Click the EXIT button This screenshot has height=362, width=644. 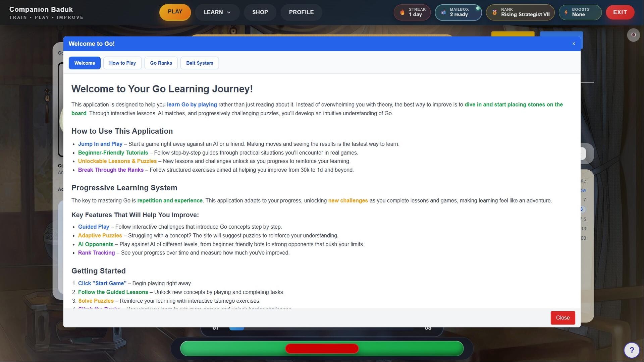pyautogui.click(x=620, y=12)
